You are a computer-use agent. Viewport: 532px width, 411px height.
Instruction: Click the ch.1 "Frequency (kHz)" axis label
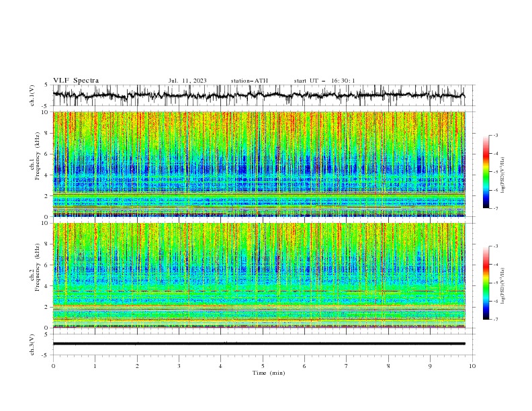click(38, 156)
